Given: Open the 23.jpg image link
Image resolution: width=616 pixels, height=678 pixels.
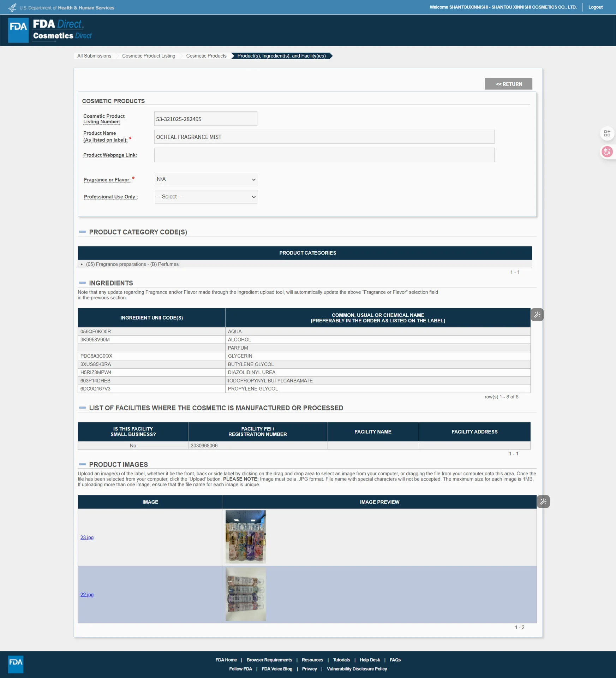Looking at the screenshot, I should (x=87, y=537).
